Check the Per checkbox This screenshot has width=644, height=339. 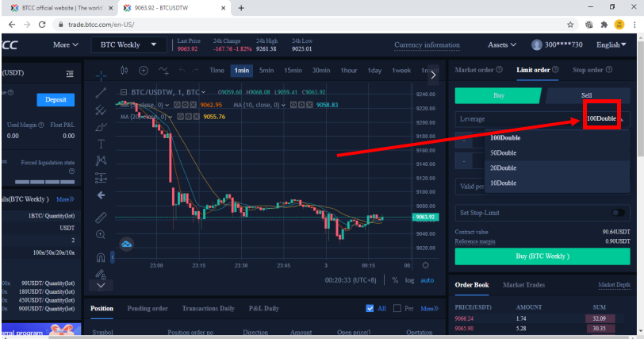(x=397, y=308)
